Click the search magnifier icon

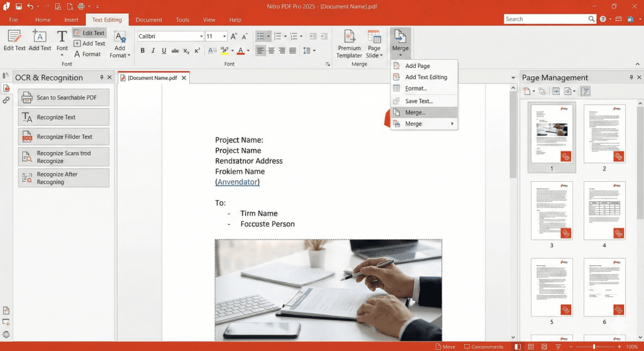591,19
